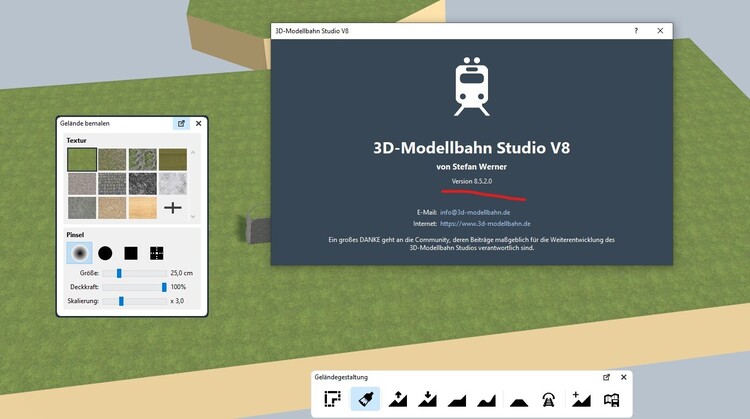Click the 'von Stefan Werner' text

(471, 167)
